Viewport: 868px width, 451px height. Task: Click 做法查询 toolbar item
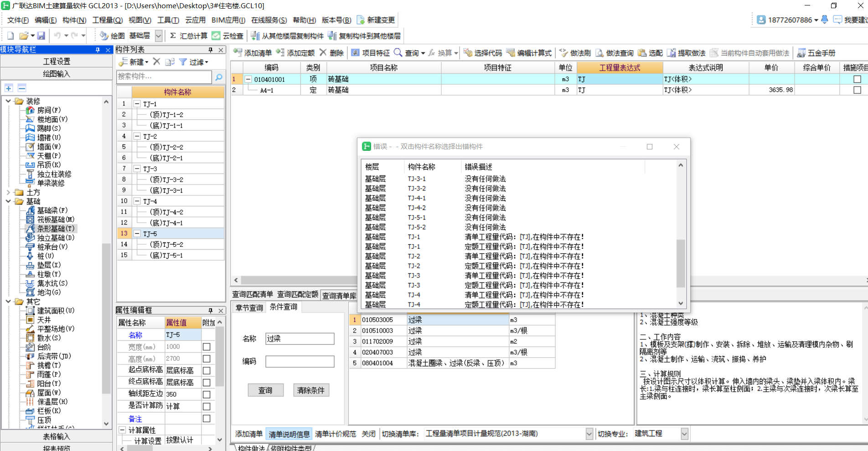click(615, 53)
